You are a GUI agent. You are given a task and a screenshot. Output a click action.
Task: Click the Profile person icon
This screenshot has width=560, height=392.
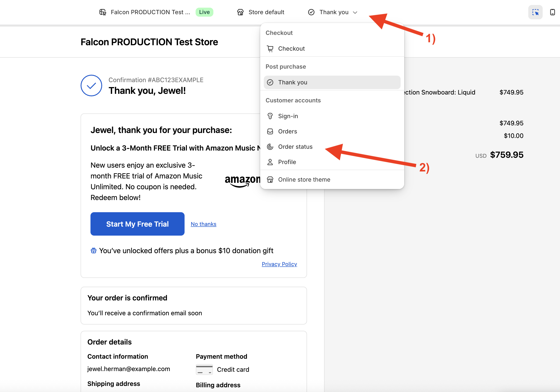(270, 162)
